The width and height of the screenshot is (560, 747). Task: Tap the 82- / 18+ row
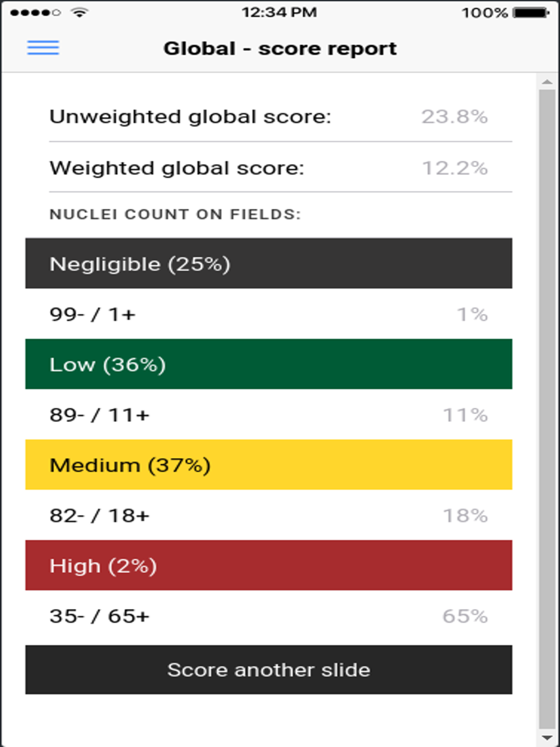click(269, 515)
